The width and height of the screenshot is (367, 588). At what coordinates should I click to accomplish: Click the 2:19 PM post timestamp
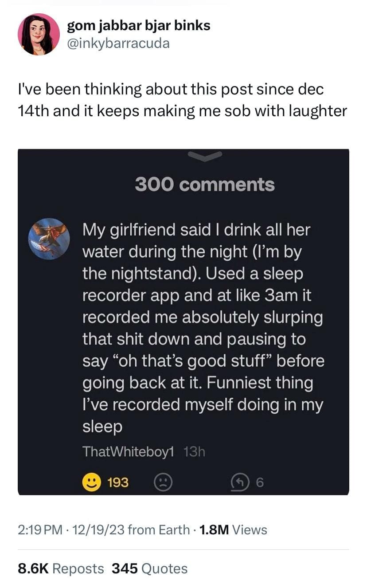[40, 529]
